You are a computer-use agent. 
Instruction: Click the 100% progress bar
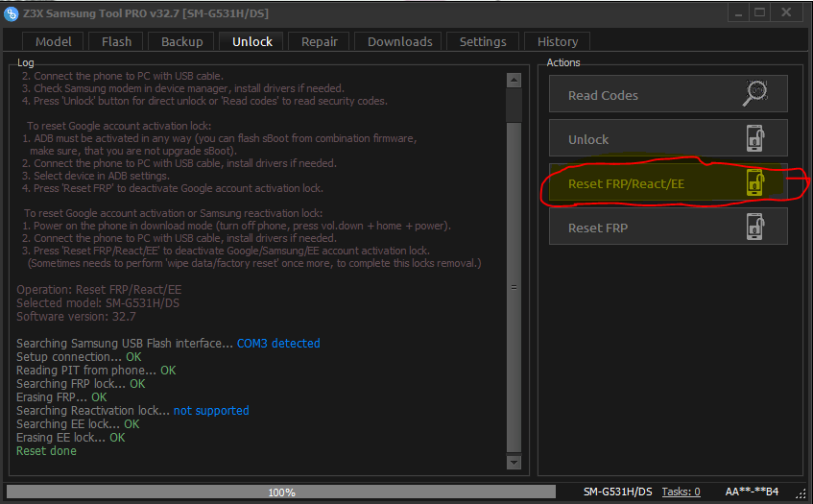[x=281, y=492]
